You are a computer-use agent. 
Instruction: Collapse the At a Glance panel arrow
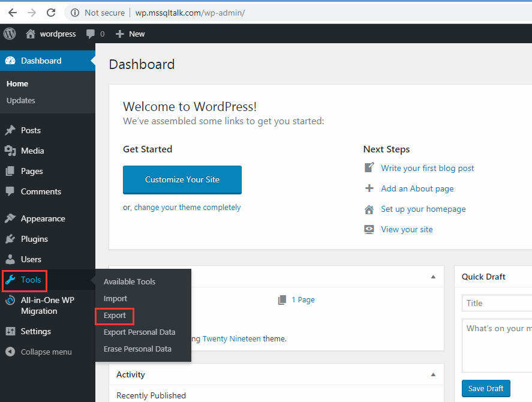pyautogui.click(x=433, y=277)
